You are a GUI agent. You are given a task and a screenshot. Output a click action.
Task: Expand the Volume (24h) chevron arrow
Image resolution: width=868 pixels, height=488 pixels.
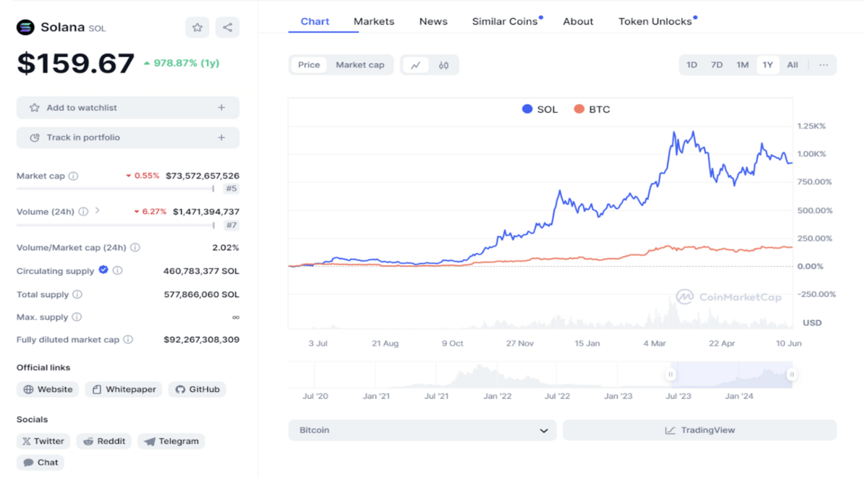[x=98, y=211]
